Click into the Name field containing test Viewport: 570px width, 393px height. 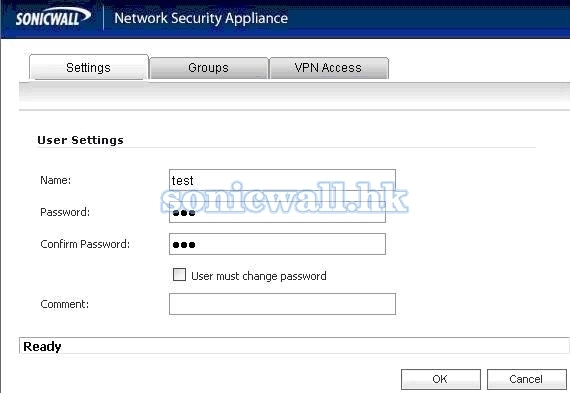click(x=282, y=180)
